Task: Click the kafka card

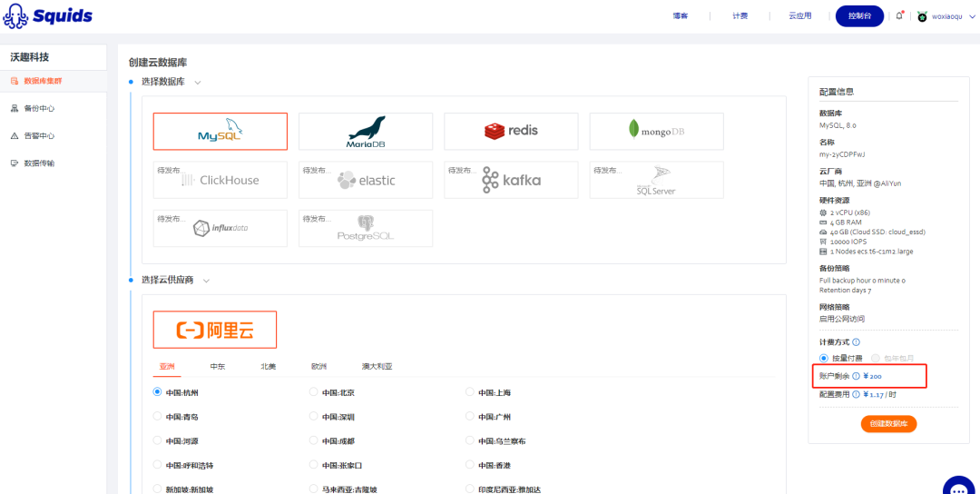Action: coord(511,180)
